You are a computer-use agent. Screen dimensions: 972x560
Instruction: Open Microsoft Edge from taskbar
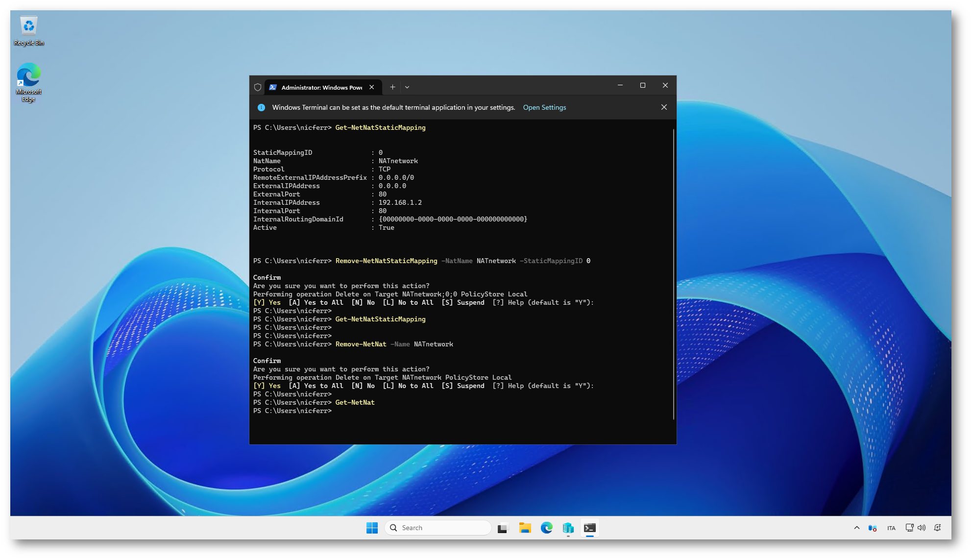[546, 528]
